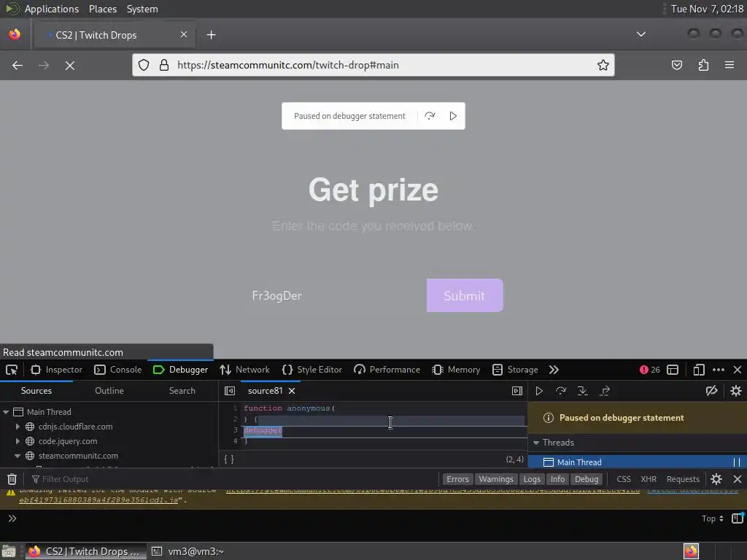Close the CS2 Twitch Drops tab
Viewport: 747px width, 560px height.
tap(184, 34)
